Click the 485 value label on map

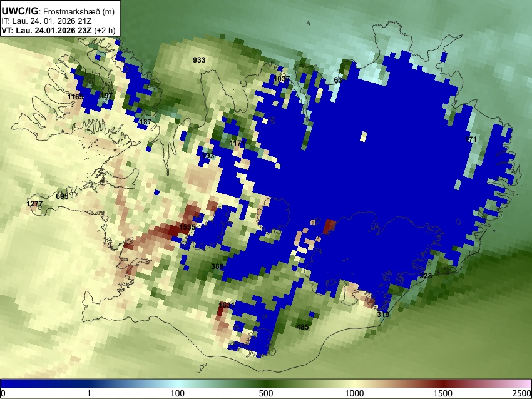(302, 327)
